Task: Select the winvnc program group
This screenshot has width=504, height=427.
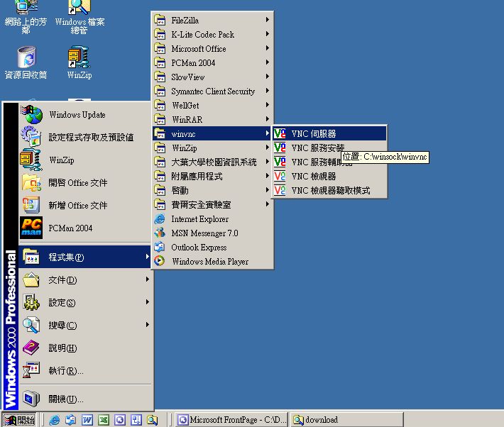Action: pos(212,133)
